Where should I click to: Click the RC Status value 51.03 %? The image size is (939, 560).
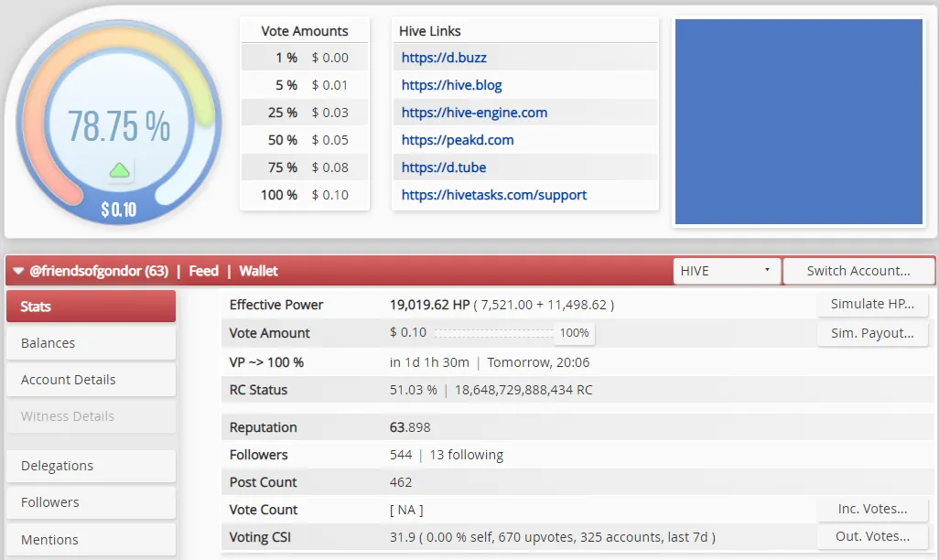(x=413, y=390)
